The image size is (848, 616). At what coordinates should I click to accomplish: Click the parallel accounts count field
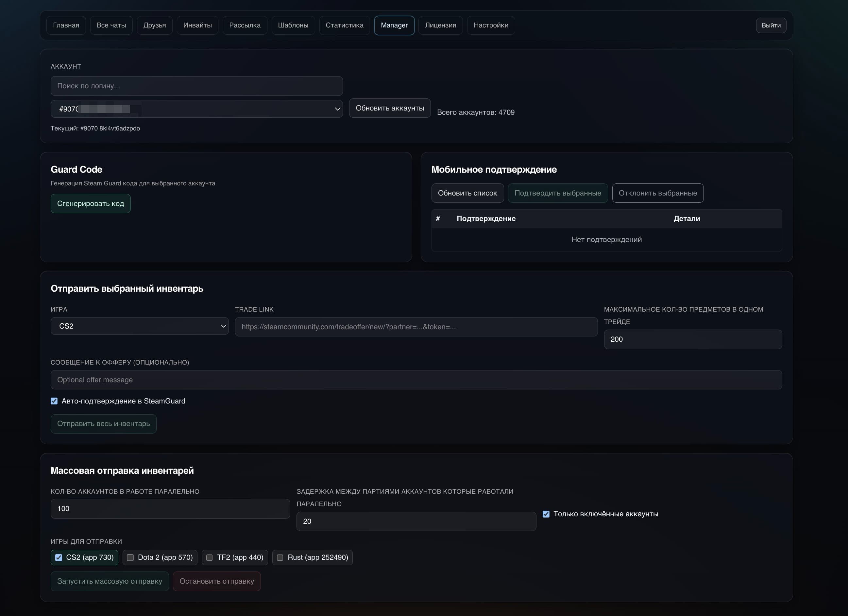click(x=170, y=509)
